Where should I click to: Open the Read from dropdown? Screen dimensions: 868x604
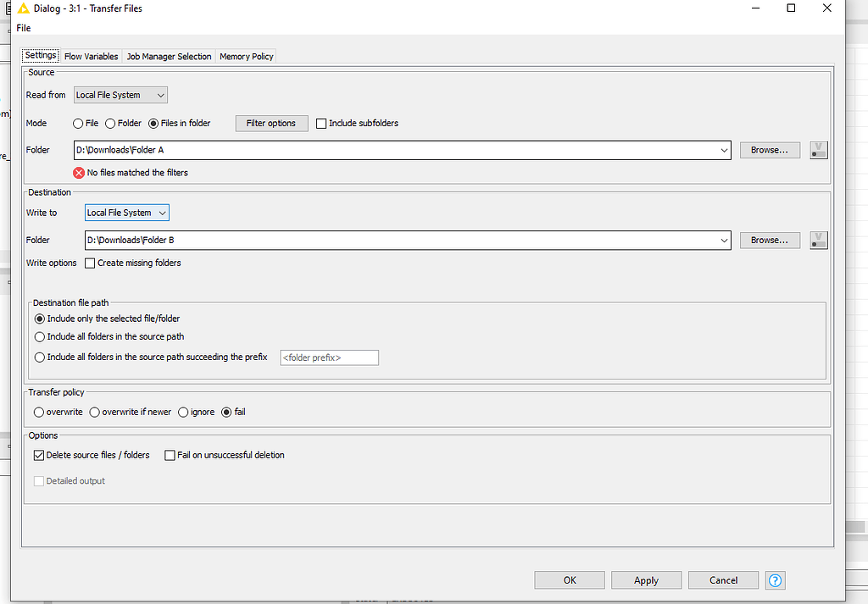[120, 95]
